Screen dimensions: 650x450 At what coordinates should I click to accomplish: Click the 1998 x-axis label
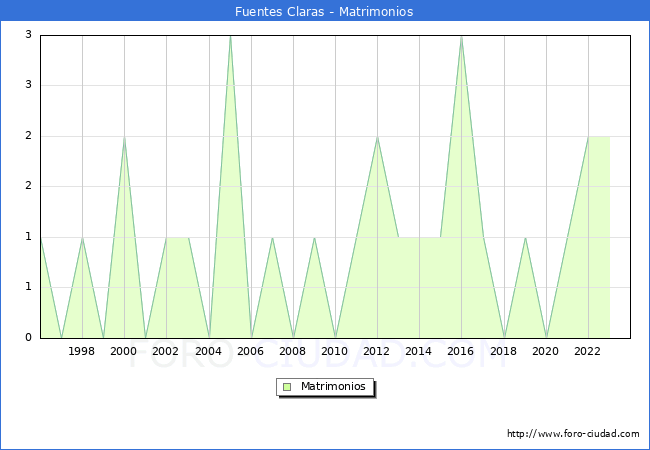pyautogui.click(x=82, y=351)
